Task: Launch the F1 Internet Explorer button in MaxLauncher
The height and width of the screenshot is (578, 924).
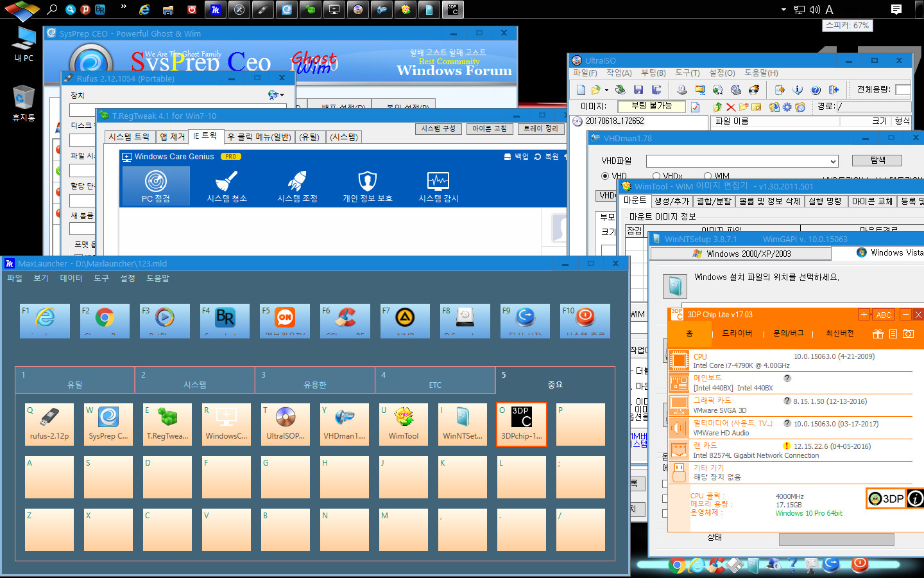Action: [x=45, y=320]
